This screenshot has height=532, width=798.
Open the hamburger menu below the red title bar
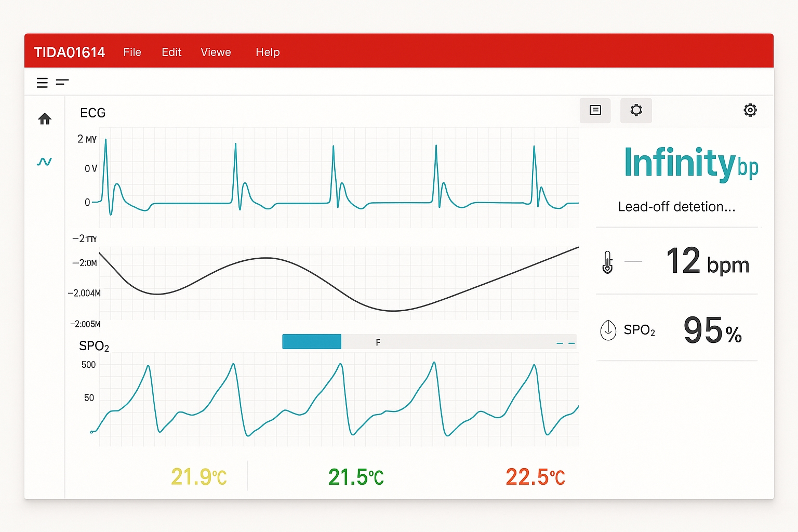pos(42,82)
